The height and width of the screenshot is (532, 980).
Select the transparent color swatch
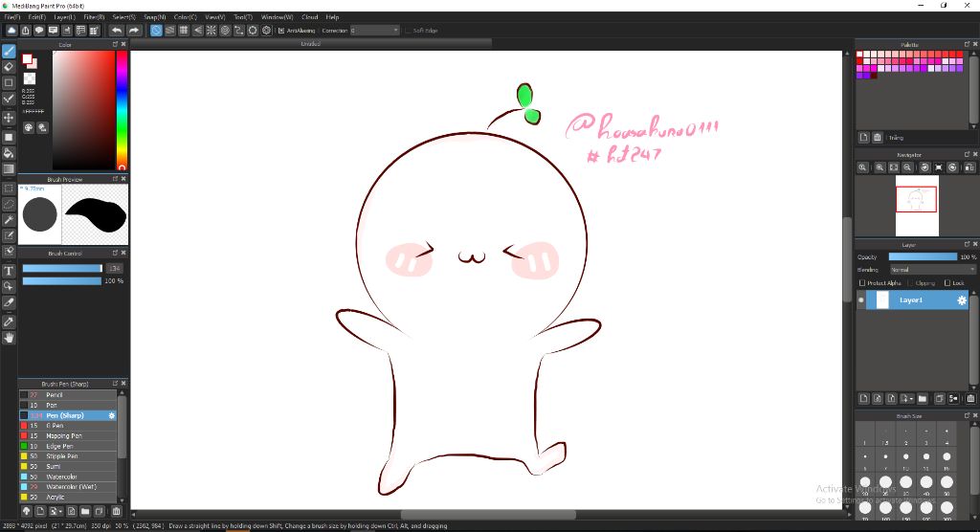(x=30, y=78)
